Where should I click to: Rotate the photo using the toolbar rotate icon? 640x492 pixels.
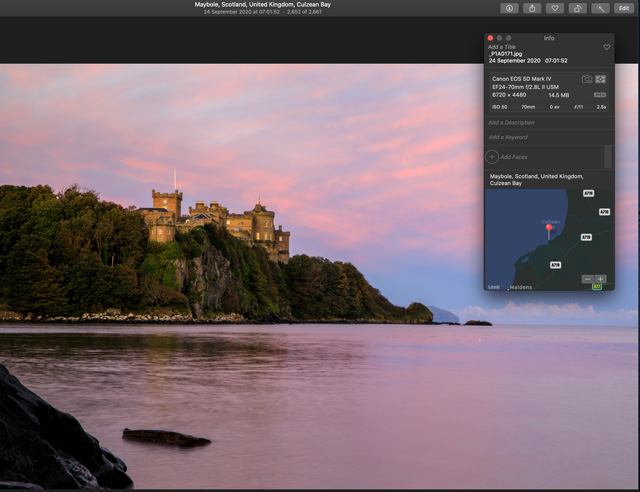578,8
